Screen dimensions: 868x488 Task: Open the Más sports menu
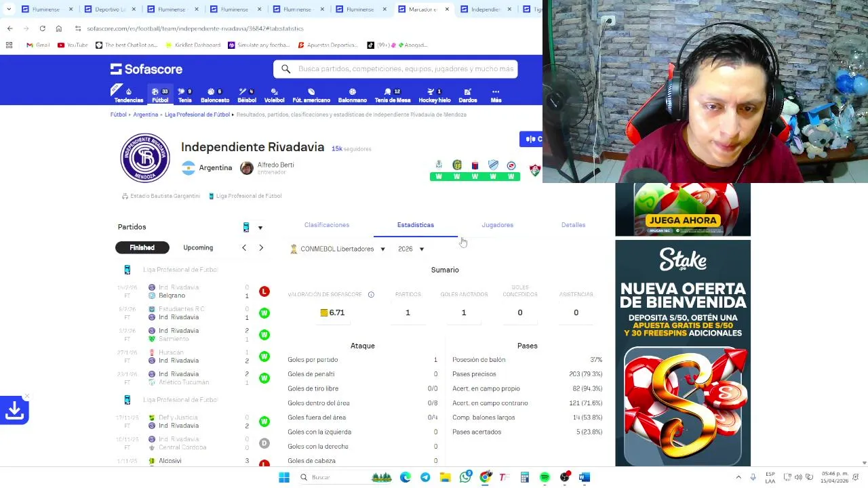(x=496, y=95)
